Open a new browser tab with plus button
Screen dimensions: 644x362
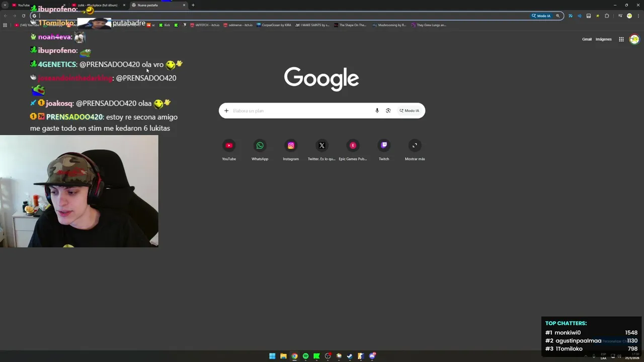coord(193,5)
